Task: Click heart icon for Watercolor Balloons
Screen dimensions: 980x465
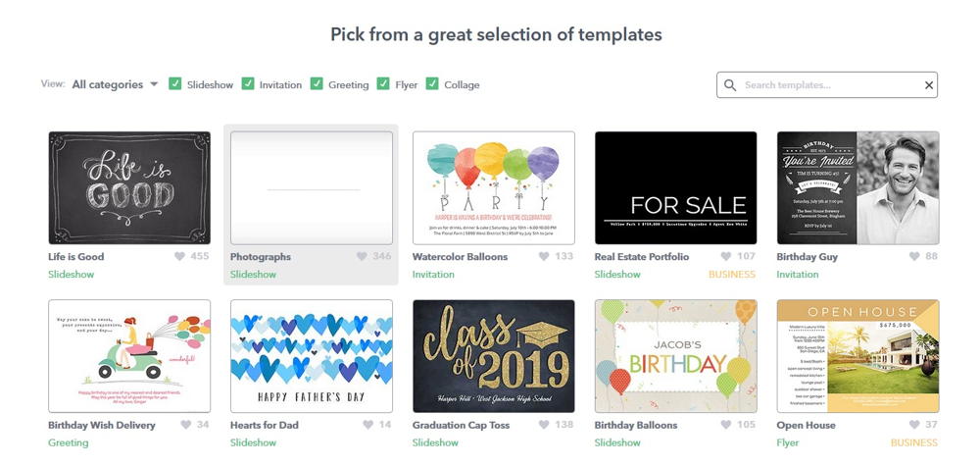Action: [545, 257]
